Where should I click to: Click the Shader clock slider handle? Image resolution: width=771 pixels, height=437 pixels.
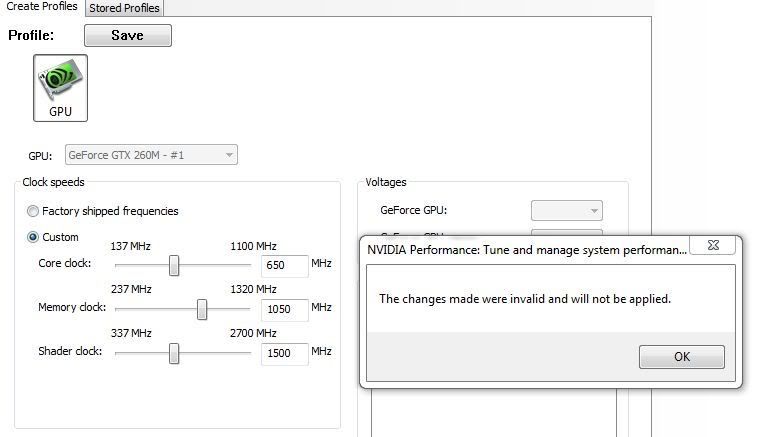tap(174, 353)
